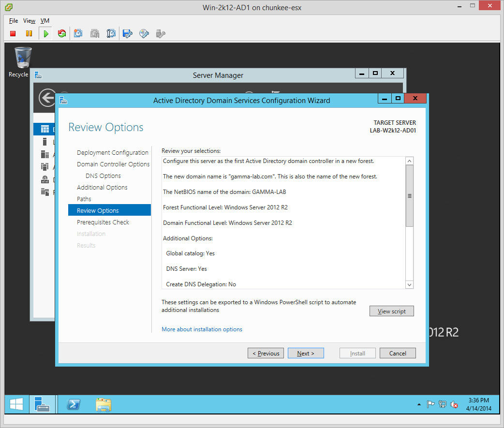Power off the VM with the red stop icon
This screenshot has height=428, width=504.
pos(13,33)
